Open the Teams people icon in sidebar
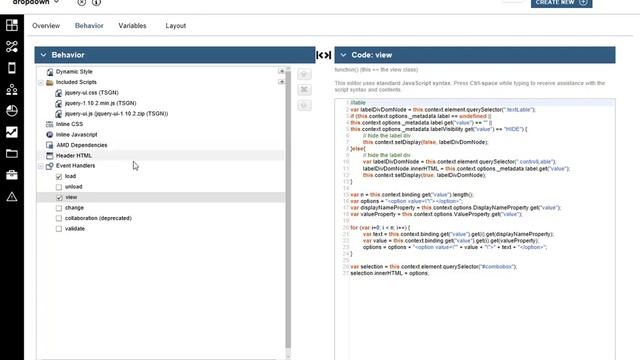Viewport: 640px width, 360px height. 12,89
